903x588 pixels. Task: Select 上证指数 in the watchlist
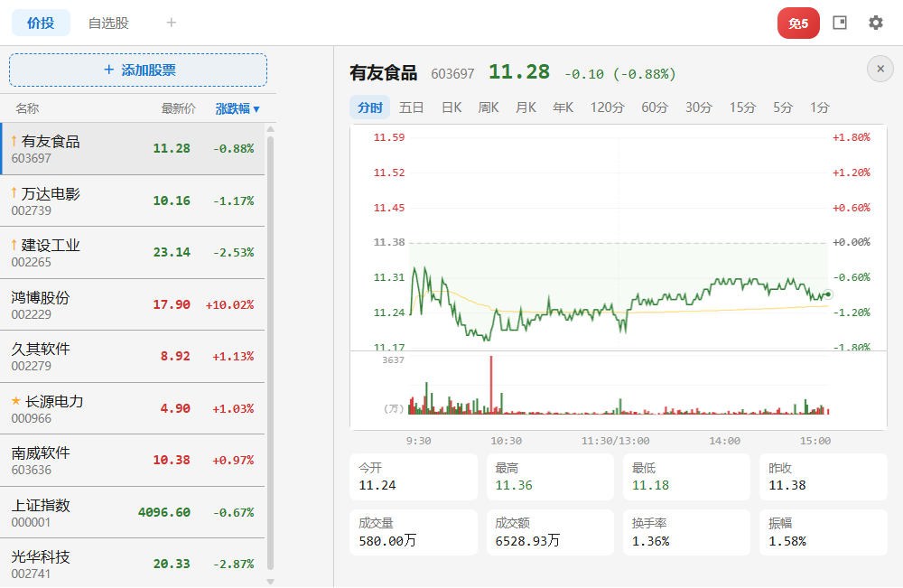(135, 510)
